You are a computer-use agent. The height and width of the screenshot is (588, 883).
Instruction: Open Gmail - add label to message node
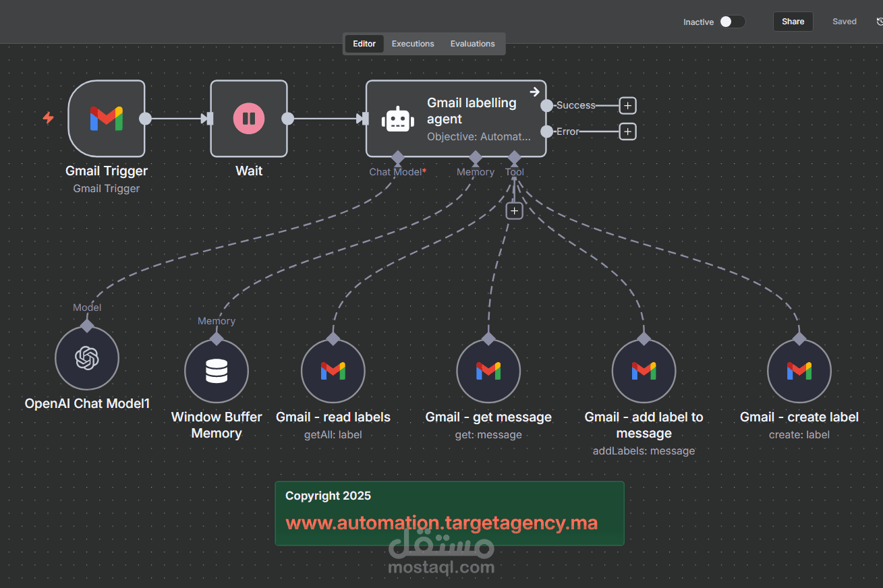(x=644, y=371)
